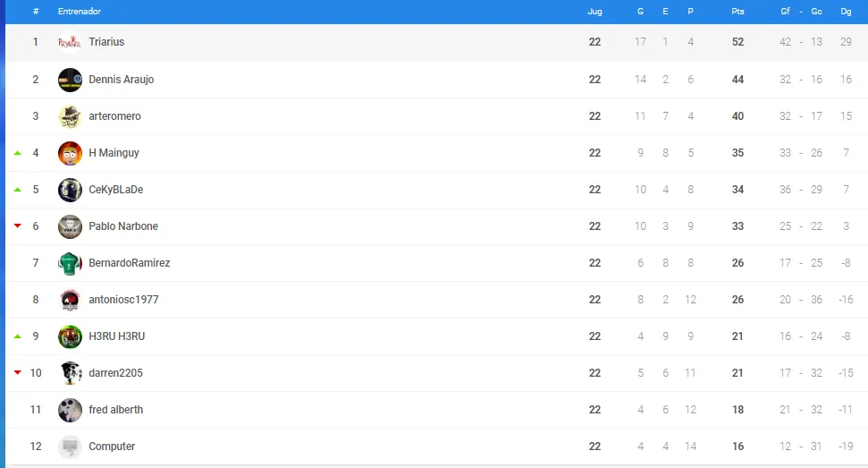Select antoniosc1977 name
This screenshot has width=868, height=468.
click(x=123, y=300)
